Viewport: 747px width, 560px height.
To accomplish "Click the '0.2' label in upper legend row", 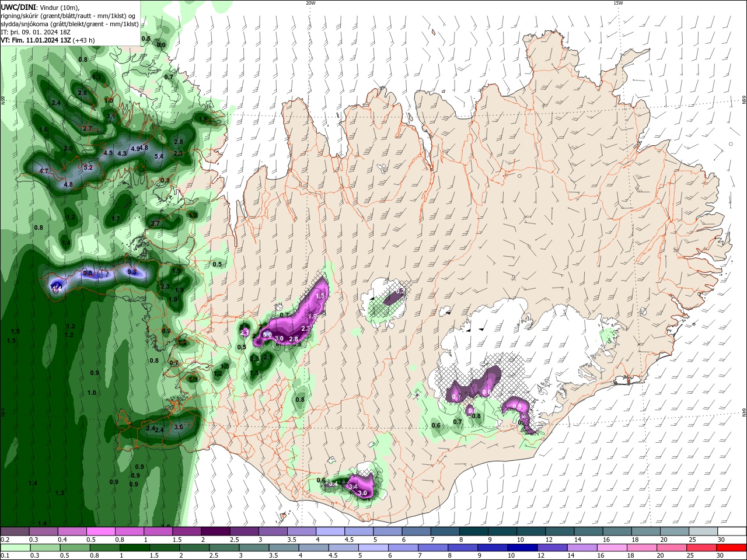I will [x=5, y=540].
